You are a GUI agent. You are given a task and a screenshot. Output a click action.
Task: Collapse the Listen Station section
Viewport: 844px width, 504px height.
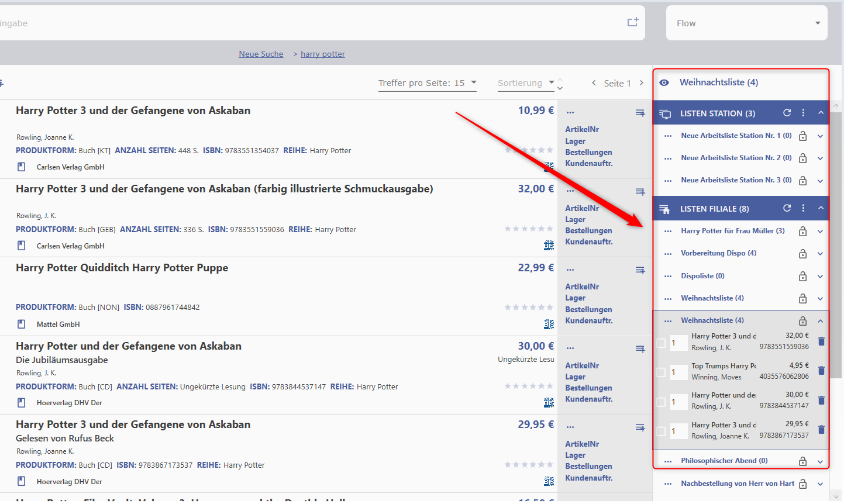pyautogui.click(x=821, y=113)
